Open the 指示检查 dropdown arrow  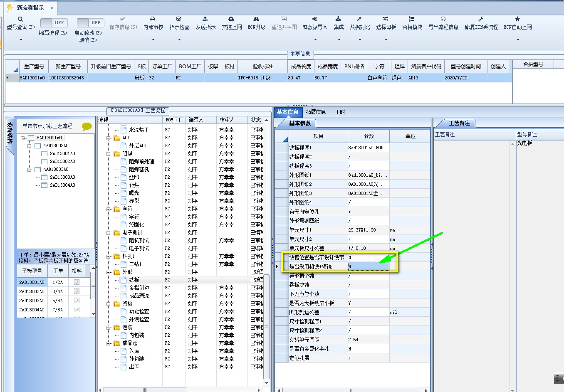click(x=179, y=40)
